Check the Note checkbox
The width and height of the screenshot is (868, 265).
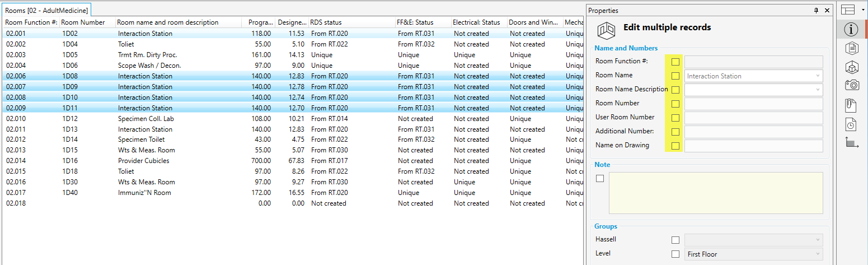pyautogui.click(x=600, y=179)
